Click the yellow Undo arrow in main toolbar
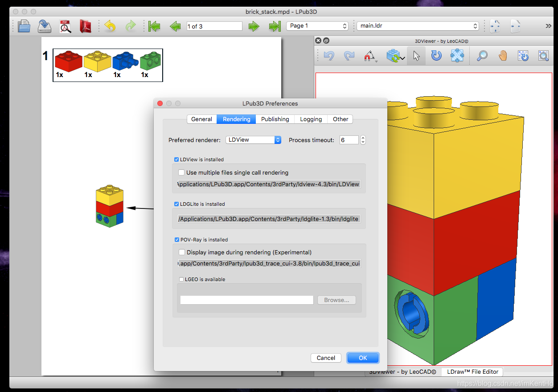The image size is (558, 392). [x=110, y=26]
